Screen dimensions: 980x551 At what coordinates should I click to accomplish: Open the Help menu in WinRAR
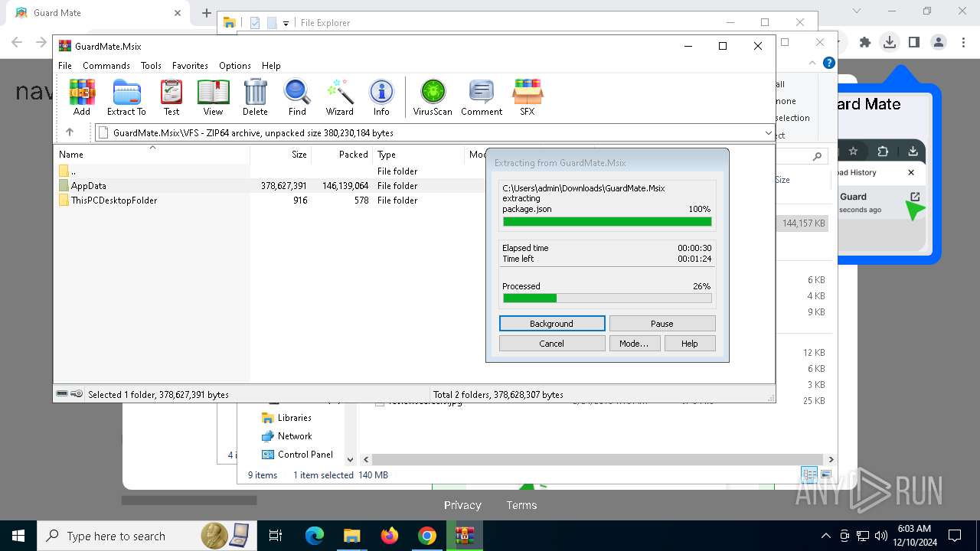click(x=271, y=66)
